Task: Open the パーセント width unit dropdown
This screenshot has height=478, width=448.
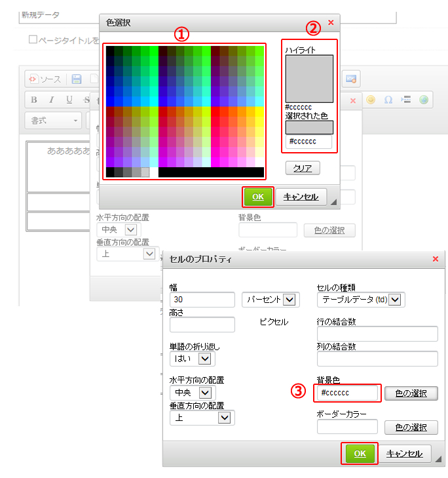Action: pyautogui.click(x=270, y=299)
